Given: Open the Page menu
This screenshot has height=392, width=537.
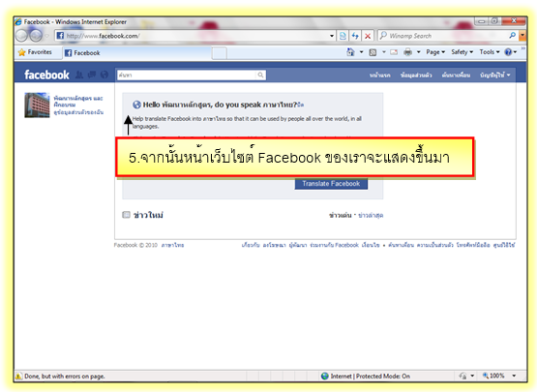Looking at the screenshot, I should coord(435,52).
